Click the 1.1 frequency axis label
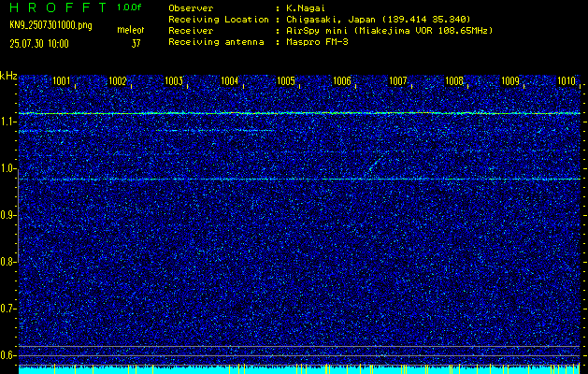This screenshot has width=588, height=374. (7, 122)
